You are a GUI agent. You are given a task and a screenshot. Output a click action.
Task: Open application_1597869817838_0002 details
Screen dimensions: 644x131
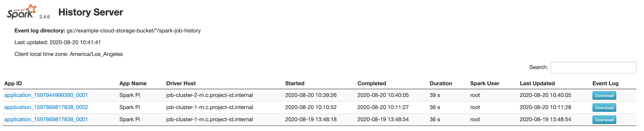coord(46,107)
